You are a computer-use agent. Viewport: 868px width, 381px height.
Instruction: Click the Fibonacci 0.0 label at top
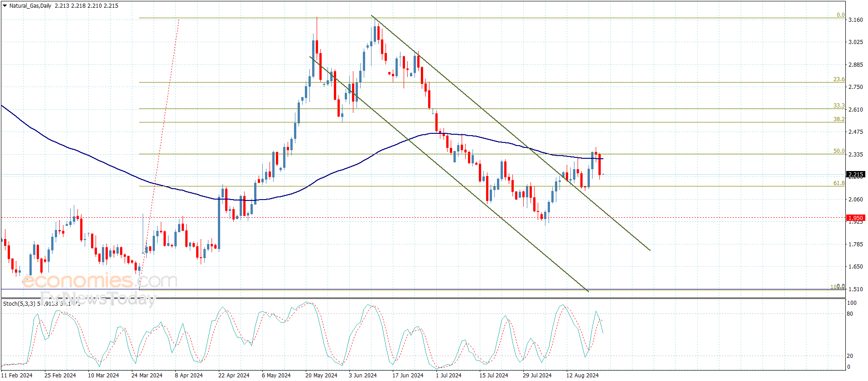(x=840, y=15)
